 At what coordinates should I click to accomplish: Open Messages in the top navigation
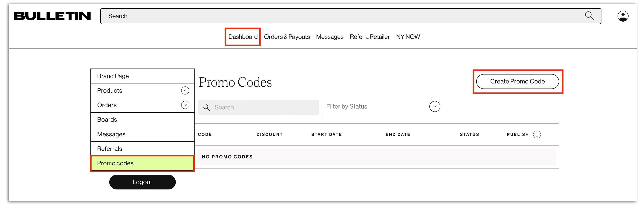[329, 37]
